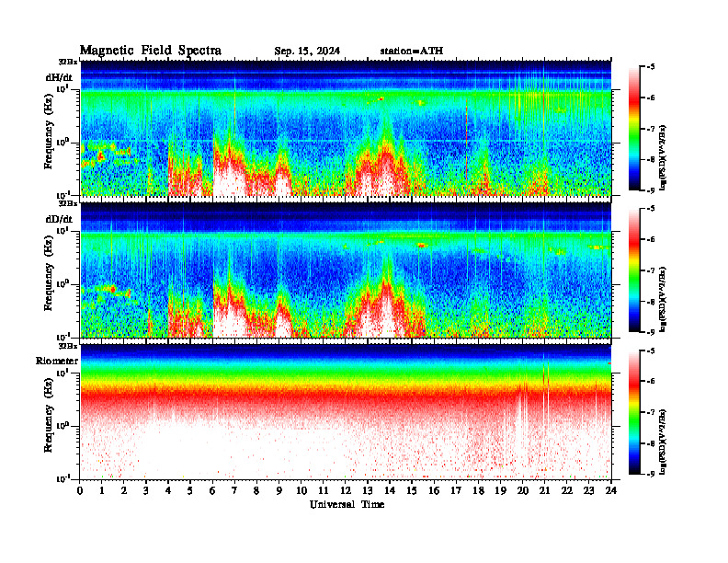Click the hour "2" tick label
The image size is (728, 563).
click(x=124, y=490)
